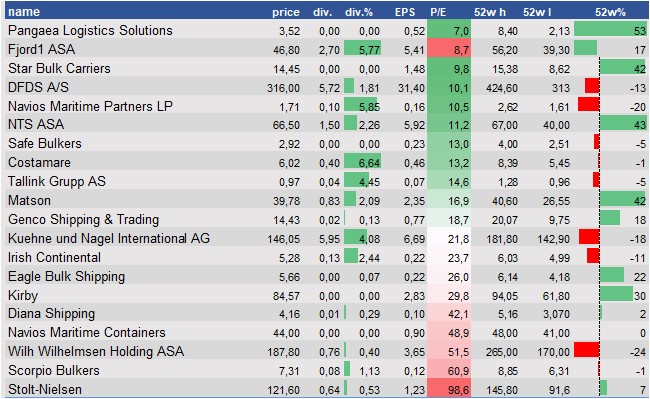Click Stolt-Nielsen price 121,60
Screen dimensions: 650x399
click(283, 390)
